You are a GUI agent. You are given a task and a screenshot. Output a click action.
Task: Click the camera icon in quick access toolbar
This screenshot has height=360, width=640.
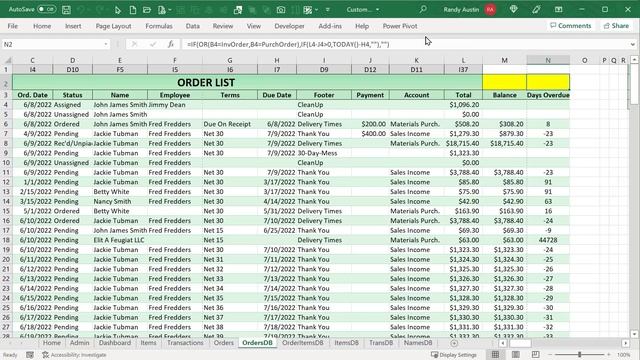pos(281,10)
